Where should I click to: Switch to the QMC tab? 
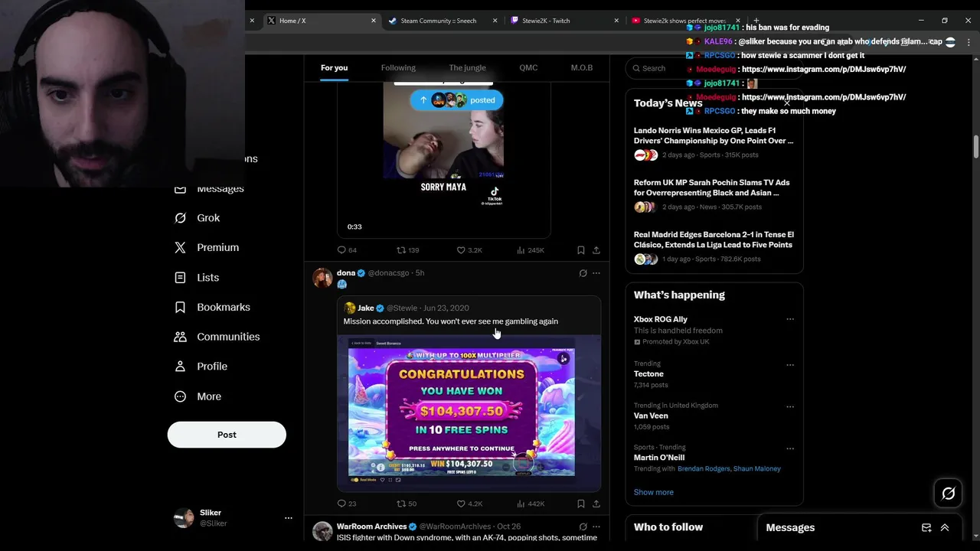[x=528, y=67]
